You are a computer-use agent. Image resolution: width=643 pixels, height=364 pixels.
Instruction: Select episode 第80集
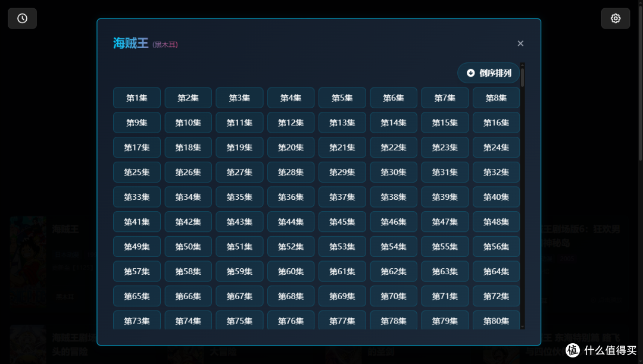[496, 320]
